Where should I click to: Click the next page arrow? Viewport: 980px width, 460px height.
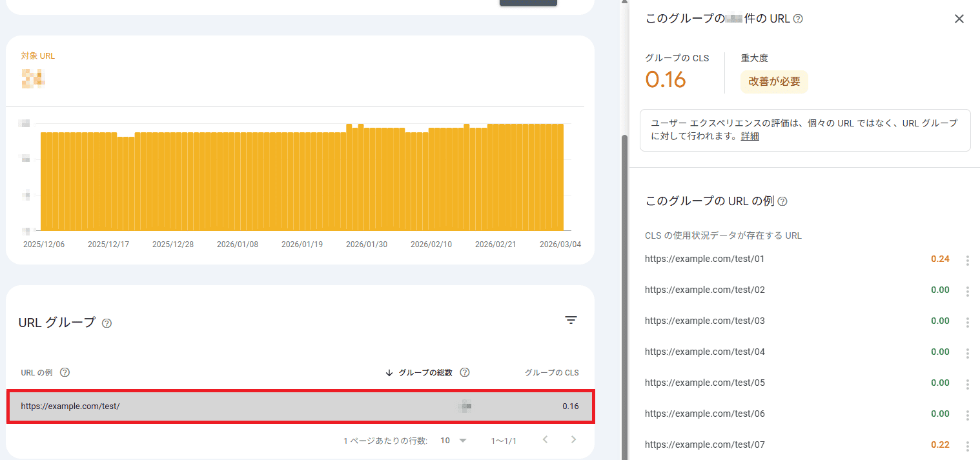click(573, 439)
